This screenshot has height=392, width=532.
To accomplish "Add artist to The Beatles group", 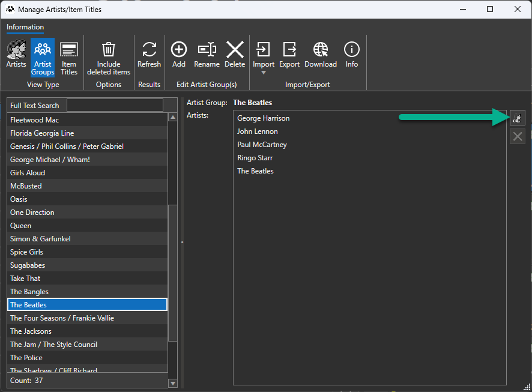I will (518, 118).
